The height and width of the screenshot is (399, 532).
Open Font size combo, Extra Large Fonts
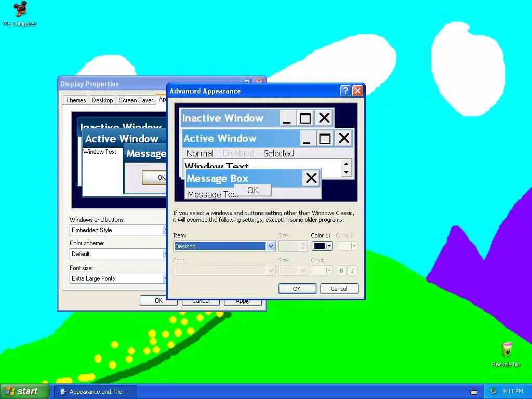coord(118,278)
